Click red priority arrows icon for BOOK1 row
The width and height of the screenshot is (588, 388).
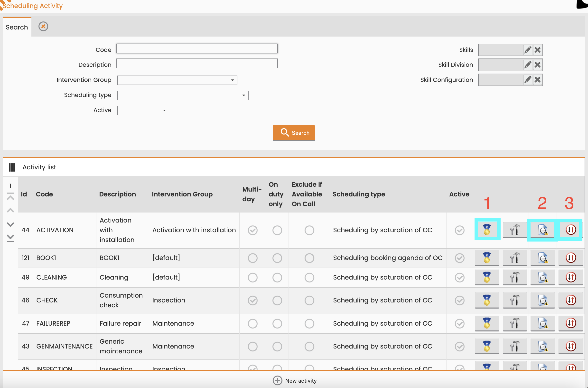pyautogui.click(x=571, y=258)
